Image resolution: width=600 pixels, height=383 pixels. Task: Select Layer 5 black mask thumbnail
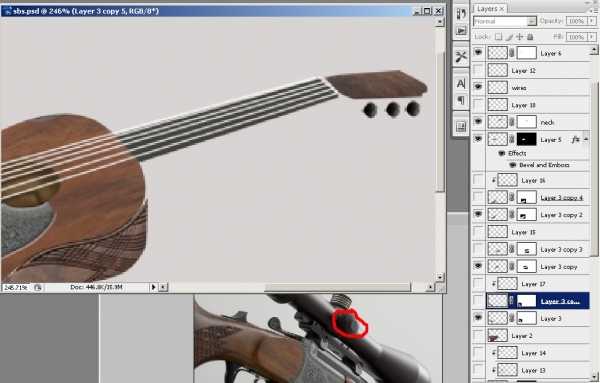[x=527, y=139]
